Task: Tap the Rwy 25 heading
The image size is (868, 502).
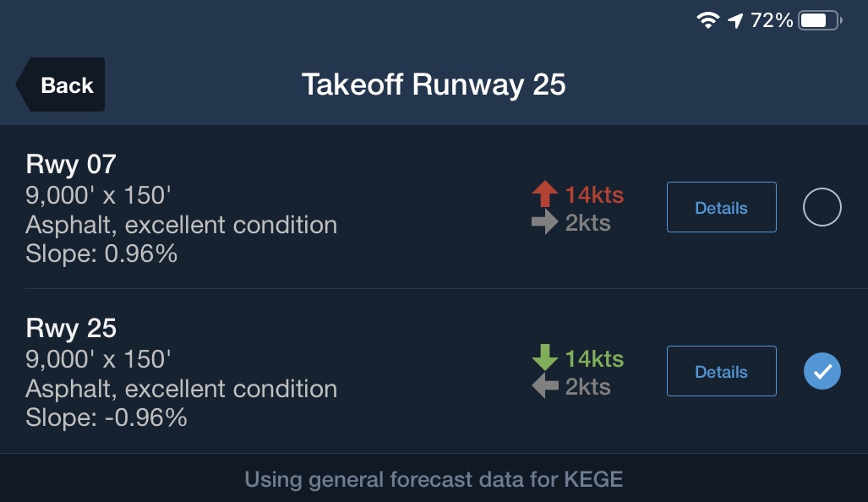Action: pos(71,327)
